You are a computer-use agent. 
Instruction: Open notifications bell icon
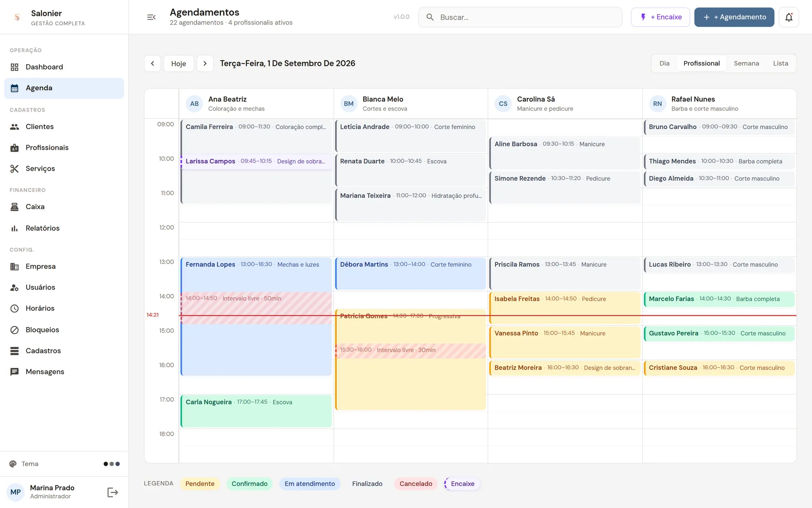click(x=789, y=17)
